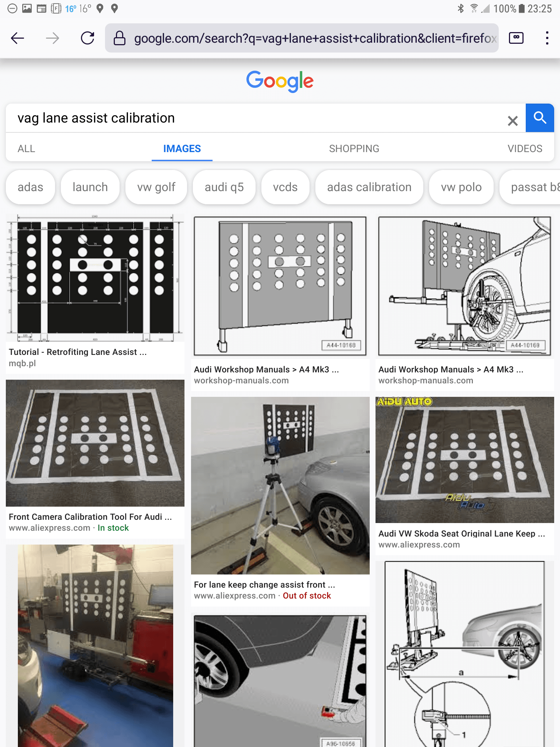The height and width of the screenshot is (747, 560).
Task: Switch to the ALL results tab
Action: (26, 148)
